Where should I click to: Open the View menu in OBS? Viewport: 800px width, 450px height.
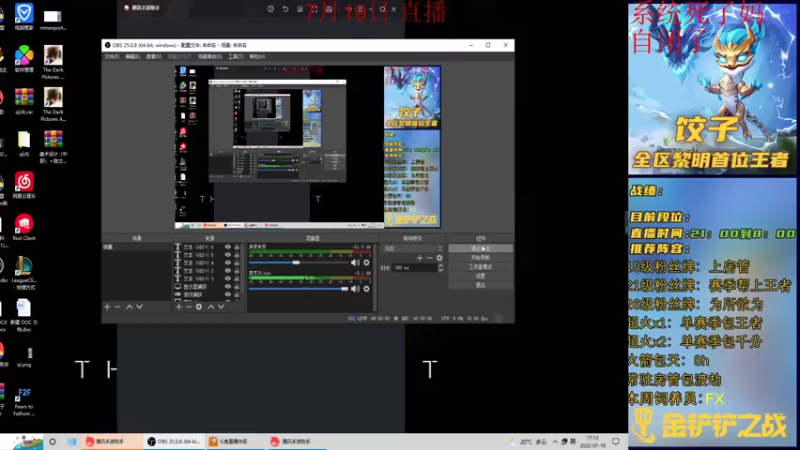[x=154, y=57]
